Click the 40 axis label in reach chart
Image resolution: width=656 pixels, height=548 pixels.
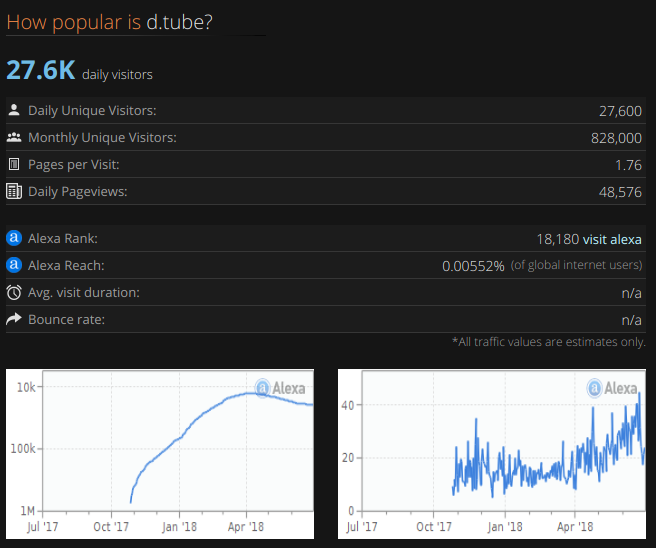348,405
